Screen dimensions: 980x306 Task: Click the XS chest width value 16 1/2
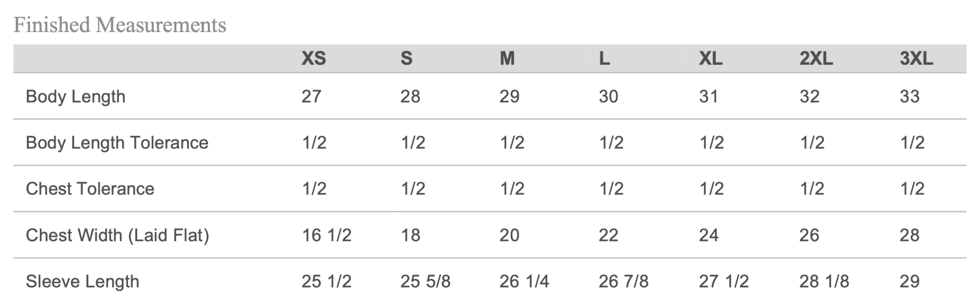point(326,235)
